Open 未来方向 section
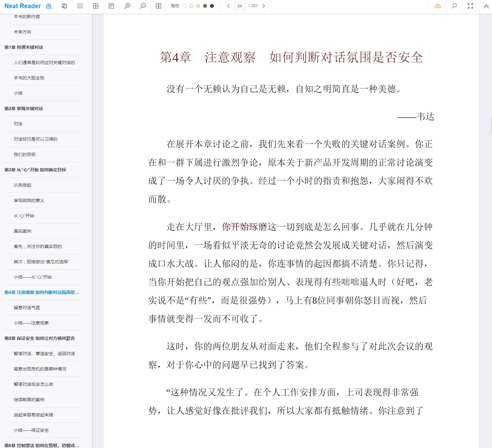 23,32
